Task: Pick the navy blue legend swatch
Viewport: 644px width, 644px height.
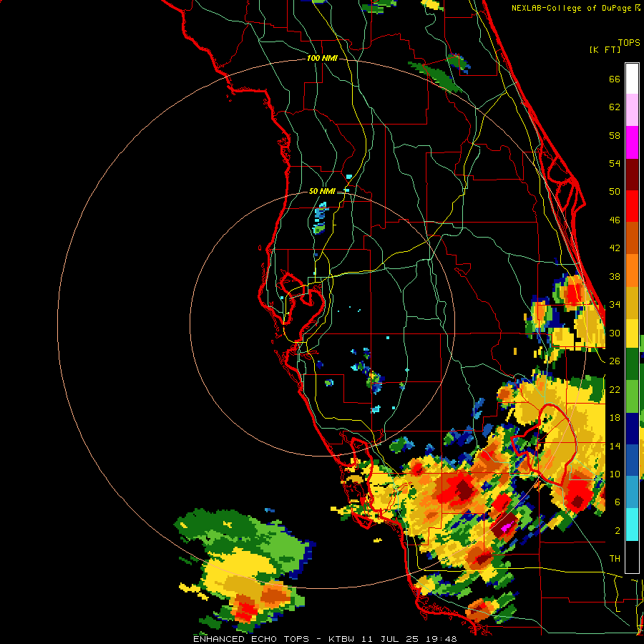Action: pos(632,429)
